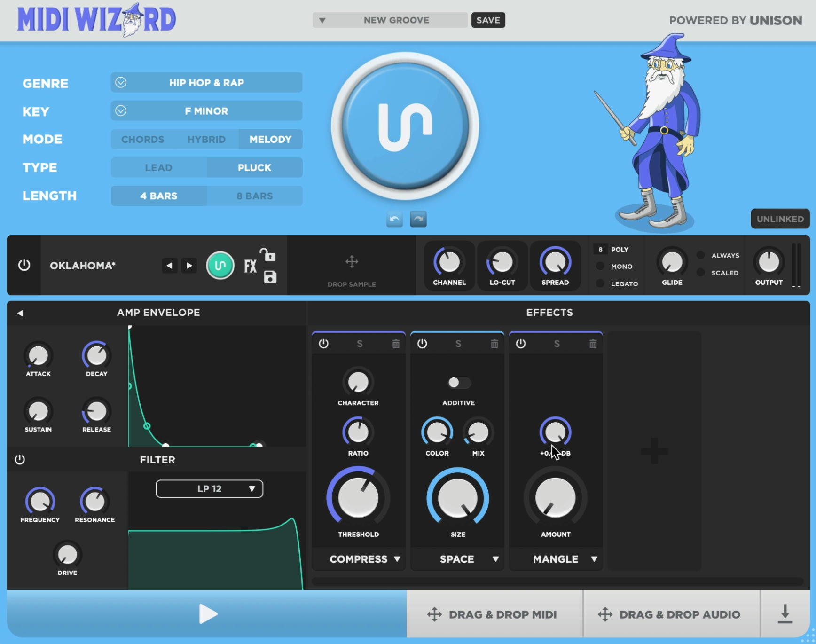Click the Output volume knob
The height and width of the screenshot is (644, 816).
point(769,261)
